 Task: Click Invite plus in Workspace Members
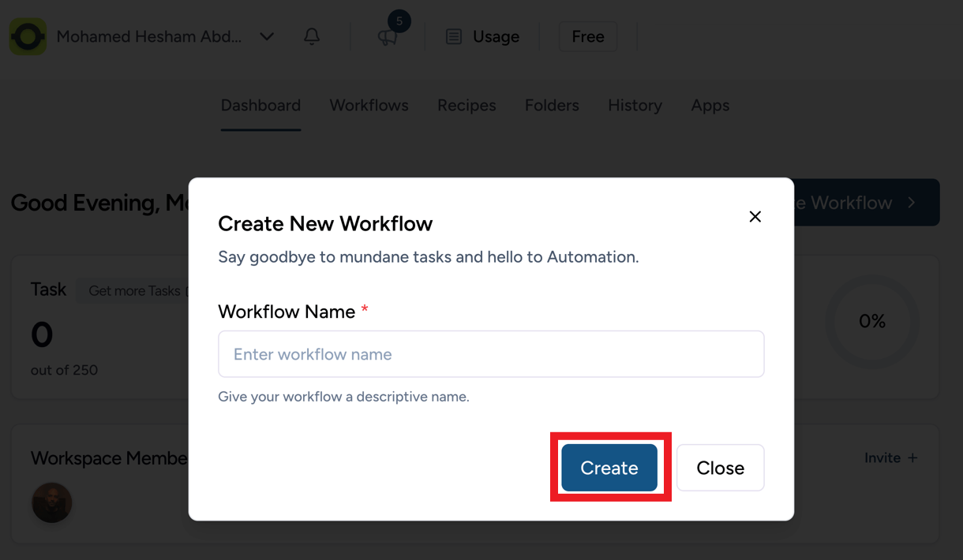(x=890, y=457)
